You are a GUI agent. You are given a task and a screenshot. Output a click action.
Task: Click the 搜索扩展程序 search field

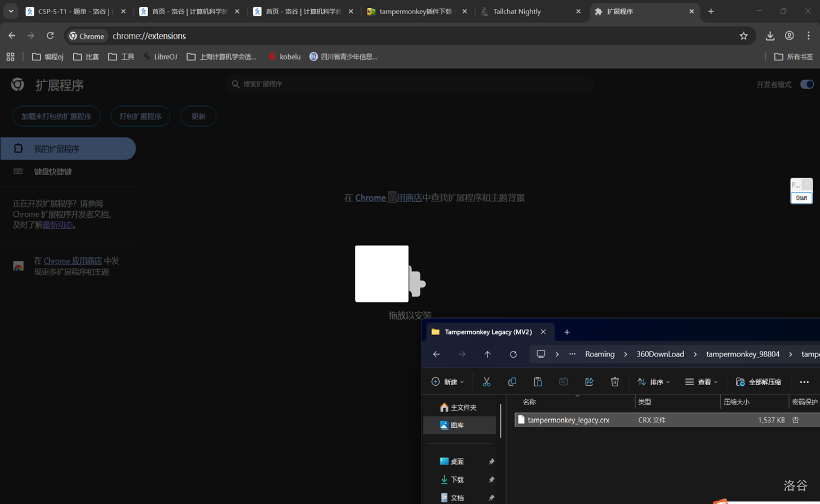tap(411, 84)
